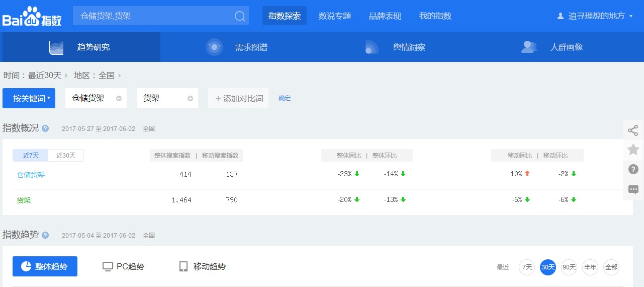Image resolution: width=644 pixels, height=287 pixels.
Task: Click the favorite star icon
Action: click(633, 150)
